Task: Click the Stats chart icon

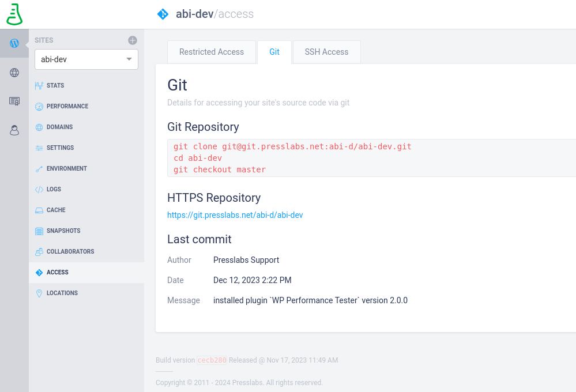Action: [x=39, y=85]
